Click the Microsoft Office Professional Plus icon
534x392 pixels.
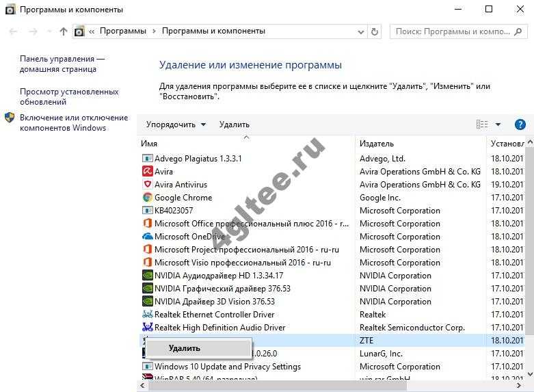point(147,223)
